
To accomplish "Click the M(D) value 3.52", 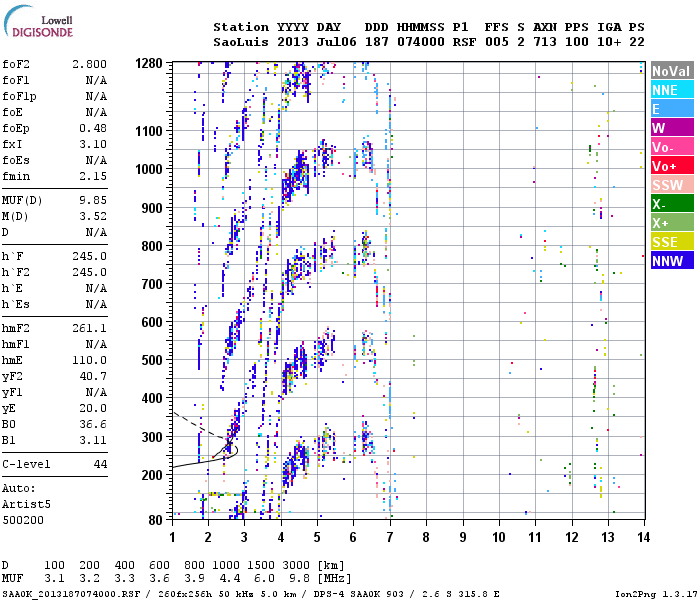I will point(93,216).
